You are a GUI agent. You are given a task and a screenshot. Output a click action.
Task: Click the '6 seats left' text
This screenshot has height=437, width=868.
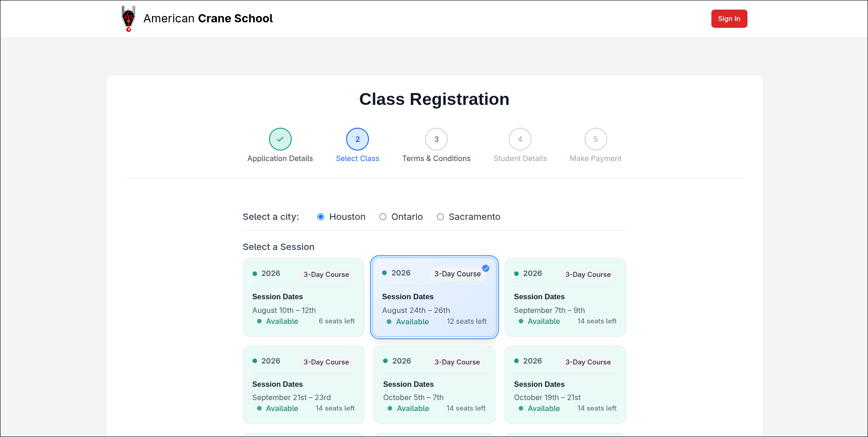coord(337,321)
